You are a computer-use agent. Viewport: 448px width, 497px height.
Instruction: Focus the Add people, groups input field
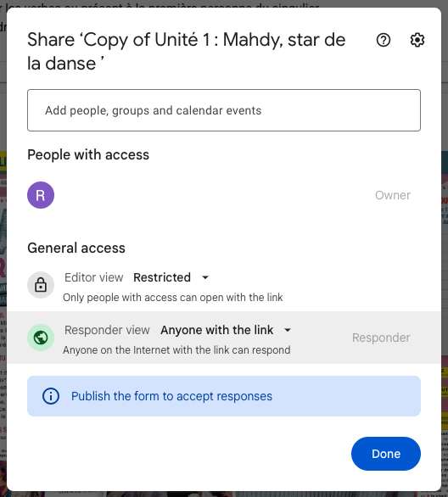tap(224, 110)
